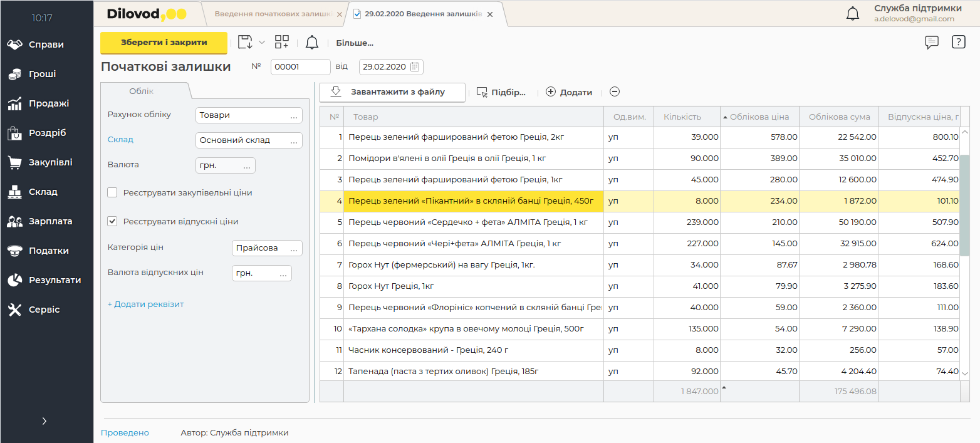
Task: Uncheck Реєструвати відпускні ціни checkbox
Action: (113, 222)
